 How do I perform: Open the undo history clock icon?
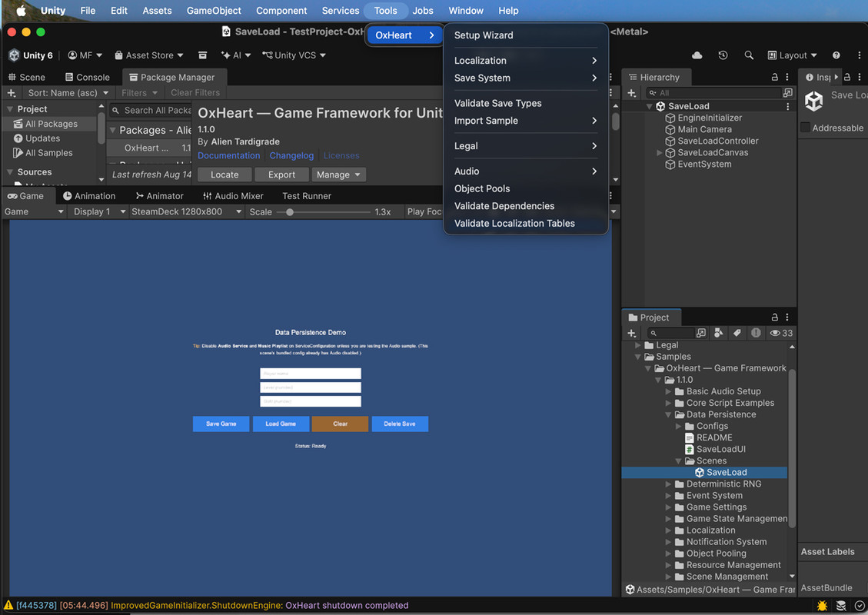[x=723, y=55]
